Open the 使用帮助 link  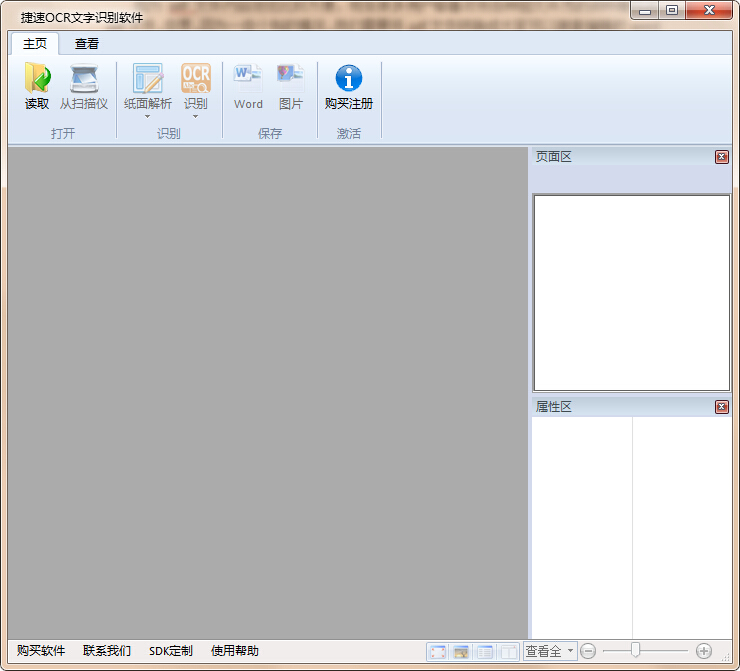pyautogui.click(x=235, y=651)
